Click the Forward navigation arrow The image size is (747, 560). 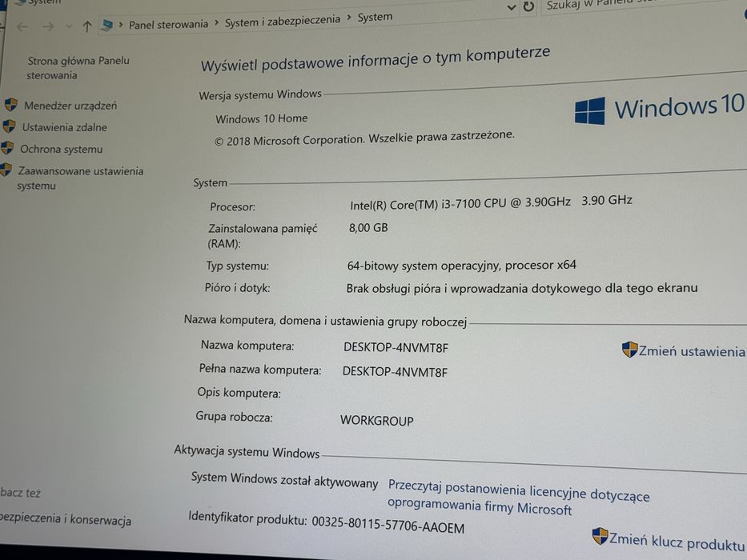click(x=48, y=26)
